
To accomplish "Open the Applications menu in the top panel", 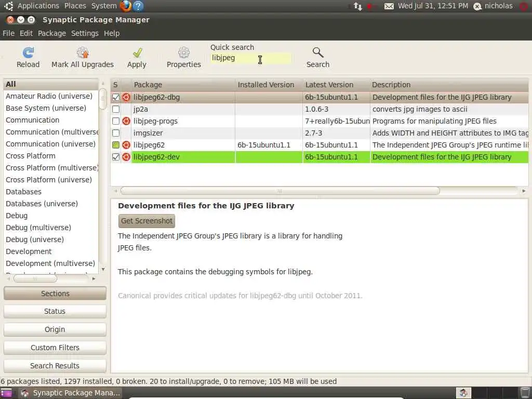I will coord(38,6).
